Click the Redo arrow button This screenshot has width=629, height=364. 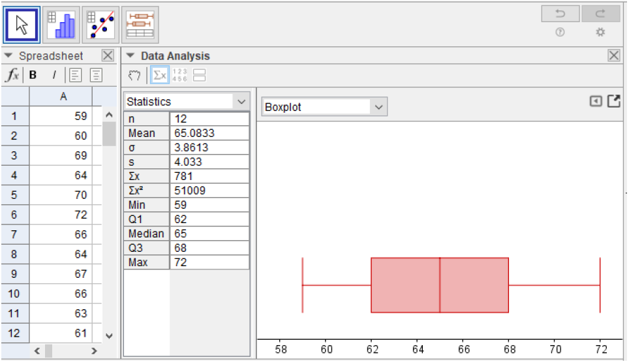[600, 14]
